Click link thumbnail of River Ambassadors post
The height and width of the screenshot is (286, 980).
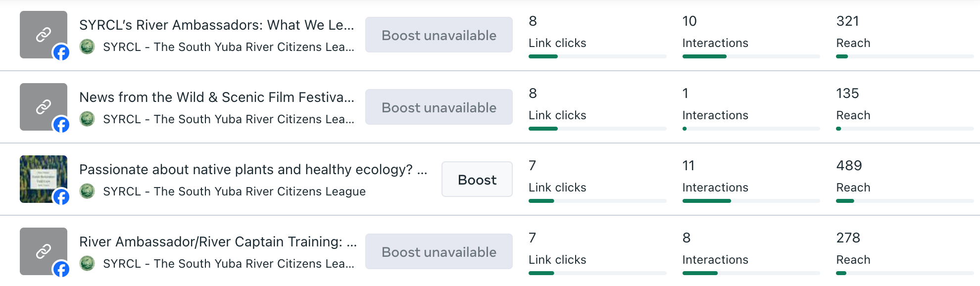pos(43,34)
